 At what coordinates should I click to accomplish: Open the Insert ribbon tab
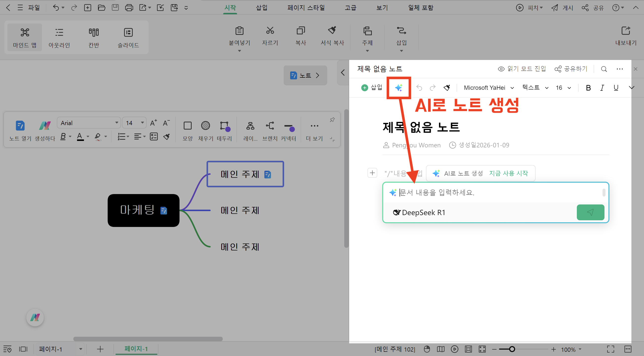[x=262, y=8]
